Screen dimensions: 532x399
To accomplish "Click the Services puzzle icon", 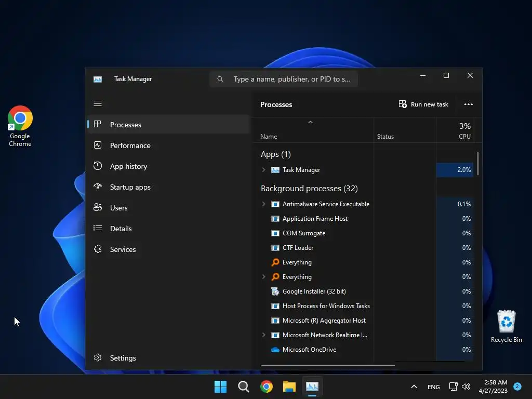I will click(98, 249).
